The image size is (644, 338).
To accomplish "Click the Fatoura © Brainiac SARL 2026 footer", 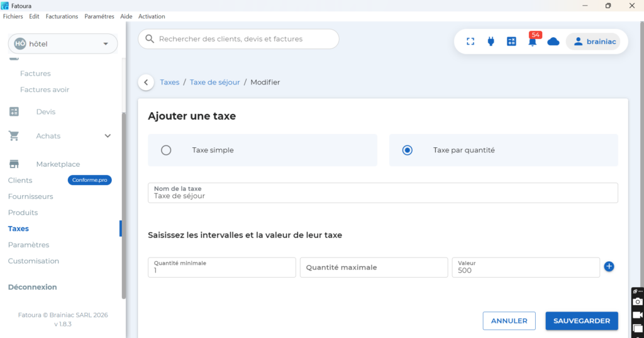I will pyautogui.click(x=63, y=315).
